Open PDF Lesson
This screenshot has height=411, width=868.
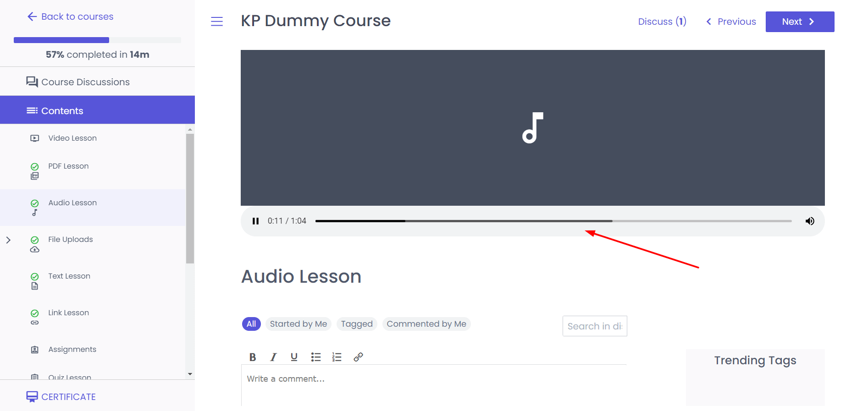tap(68, 166)
